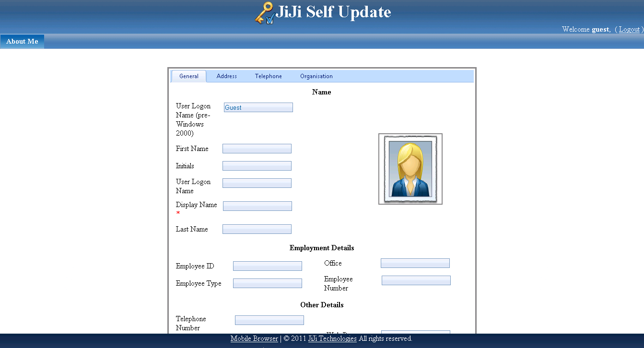Click the Telephone Number label
644x348 pixels.
(x=191, y=323)
